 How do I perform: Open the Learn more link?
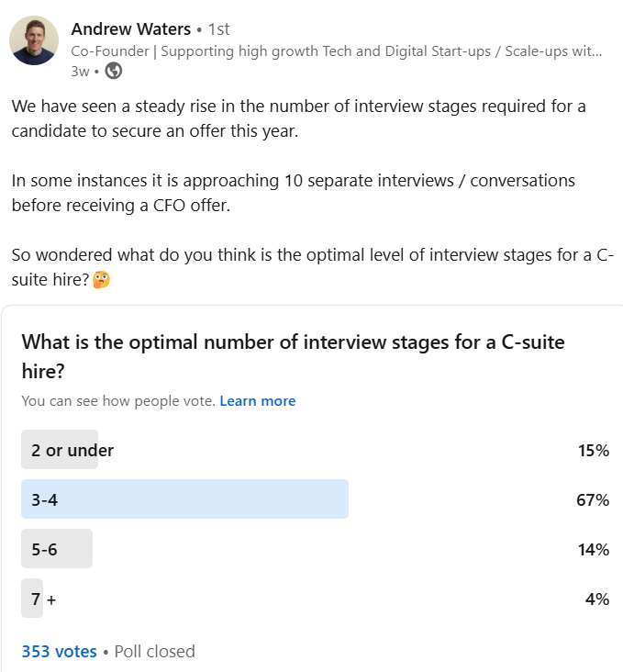point(258,400)
